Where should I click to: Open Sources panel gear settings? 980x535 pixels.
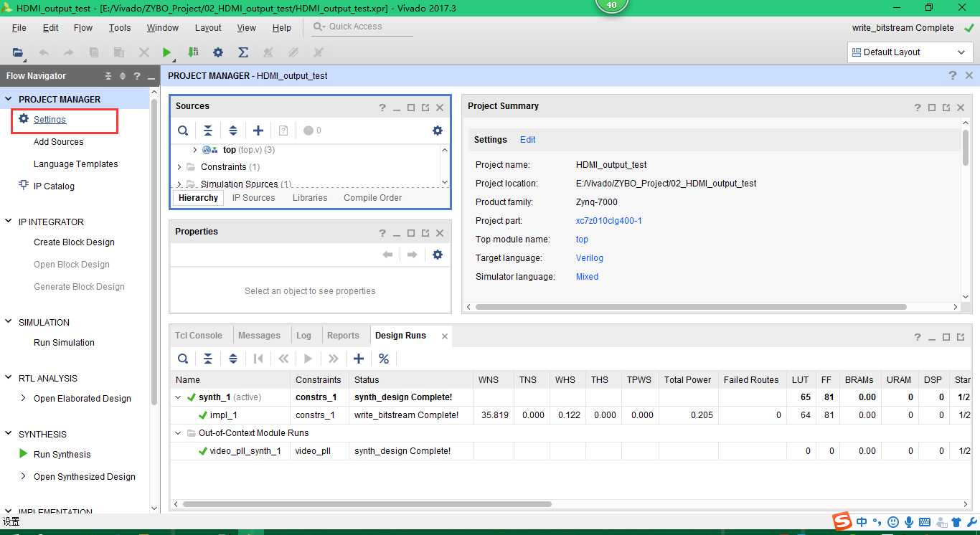438,131
